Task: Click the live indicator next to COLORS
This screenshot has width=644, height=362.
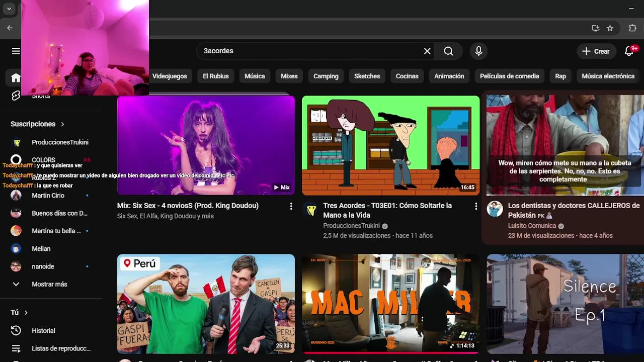Action: [x=87, y=160]
